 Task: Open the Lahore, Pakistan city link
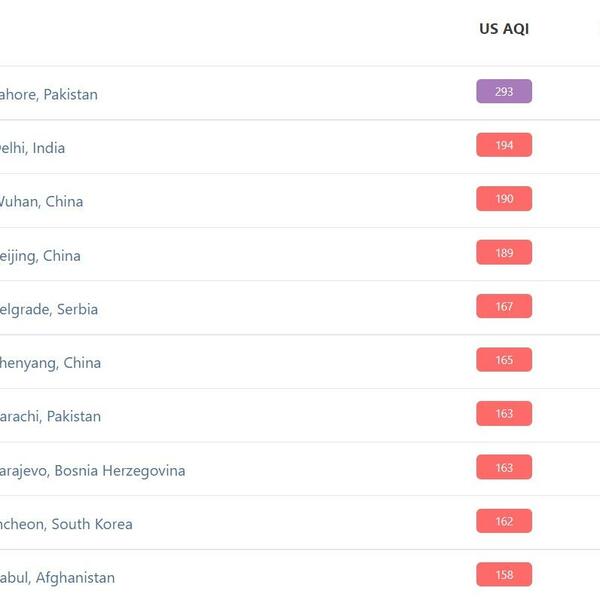(x=48, y=94)
